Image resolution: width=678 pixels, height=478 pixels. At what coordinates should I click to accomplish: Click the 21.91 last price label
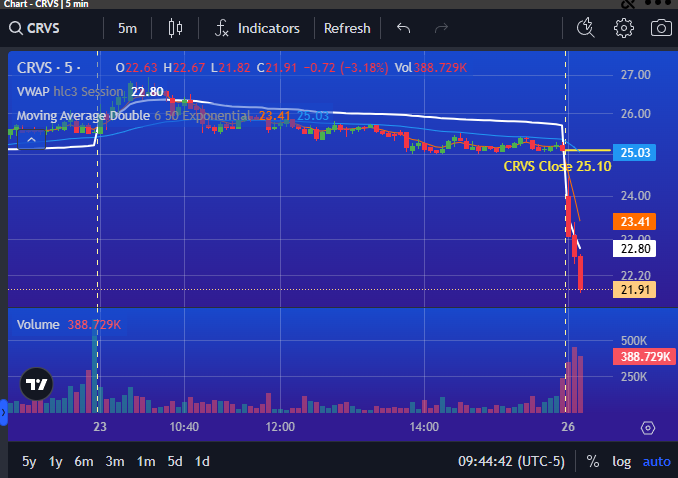coord(635,289)
